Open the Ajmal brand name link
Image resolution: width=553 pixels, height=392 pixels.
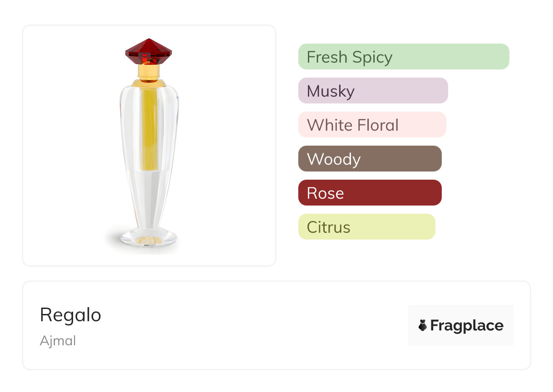pos(58,341)
